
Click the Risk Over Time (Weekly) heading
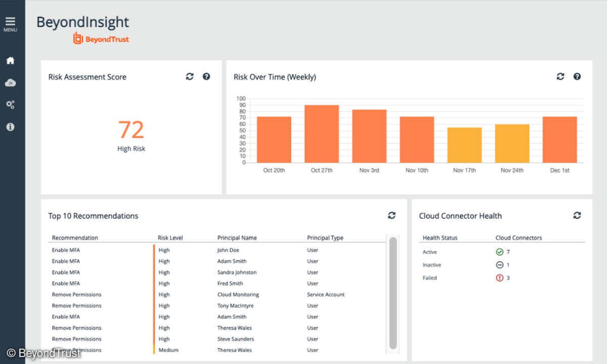[x=275, y=77]
